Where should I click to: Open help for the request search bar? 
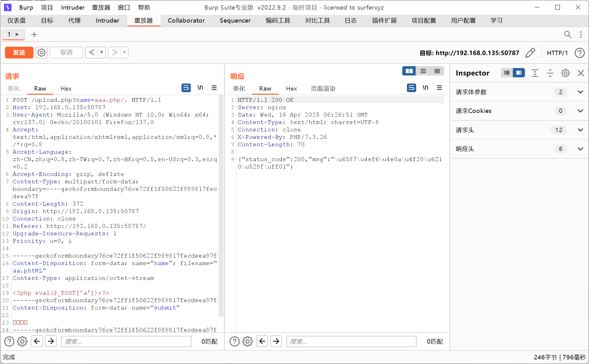click(9, 341)
